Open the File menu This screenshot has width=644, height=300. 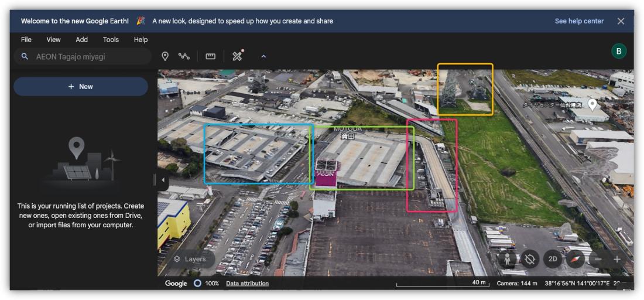[x=26, y=40]
